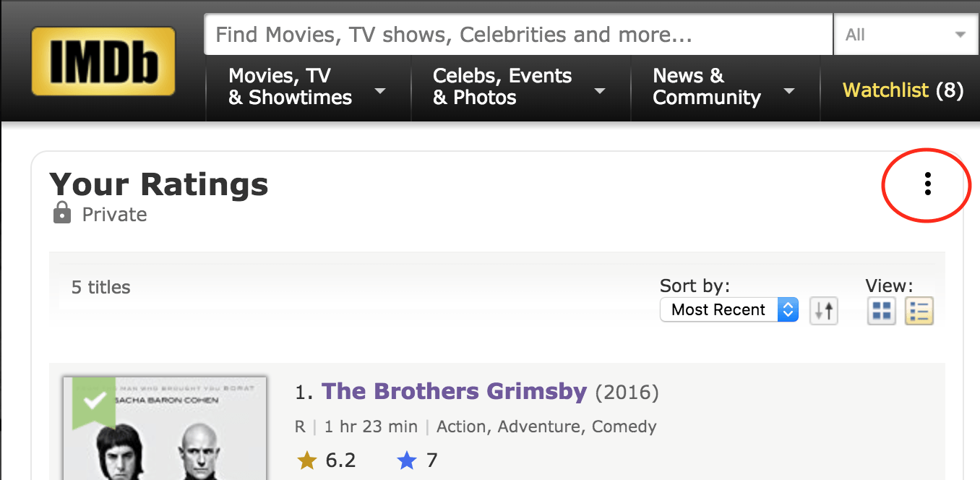Screen dimensions: 980x480
Task: Open The Brothers Grimsby title link
Action: tap(454, 391)
